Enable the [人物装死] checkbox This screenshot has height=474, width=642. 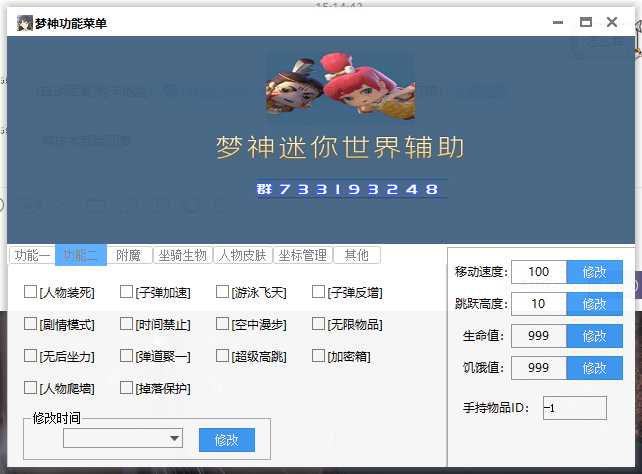[31, 292]
